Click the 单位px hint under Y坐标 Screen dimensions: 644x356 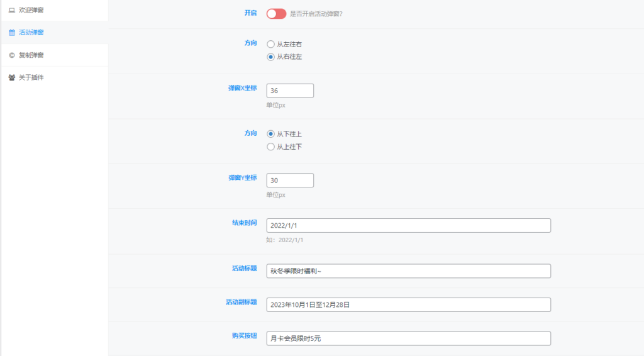[x=275, y=194]
